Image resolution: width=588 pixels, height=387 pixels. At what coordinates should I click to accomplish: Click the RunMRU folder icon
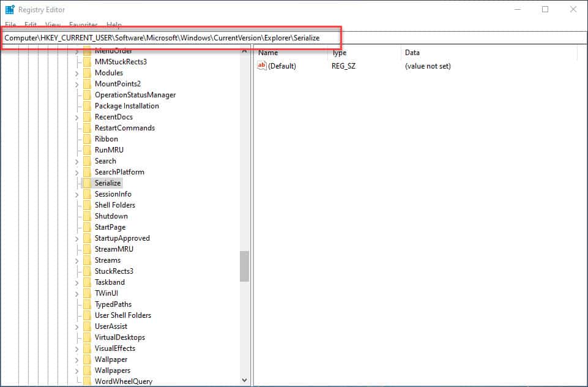tap(87, 150)
